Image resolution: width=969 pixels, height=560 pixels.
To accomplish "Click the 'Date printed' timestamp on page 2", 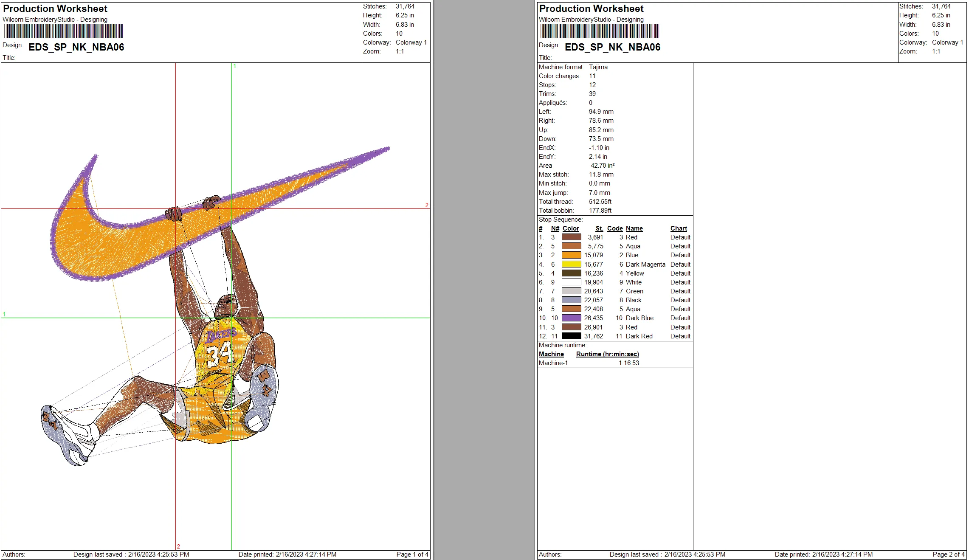I will coord(842,554).
